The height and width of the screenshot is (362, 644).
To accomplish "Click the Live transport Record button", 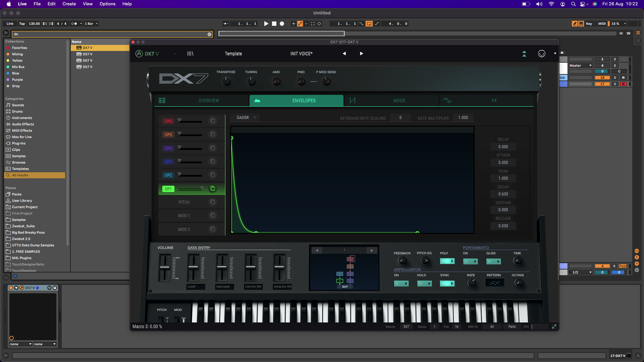I will tap(282, 24).
